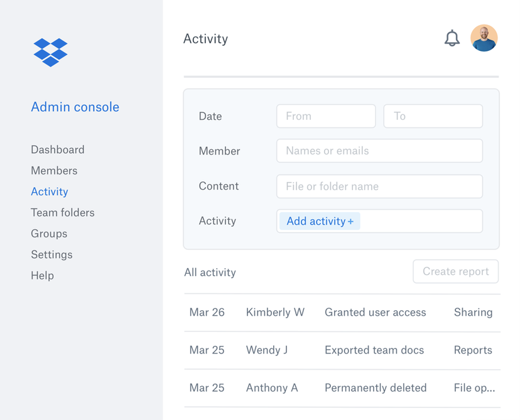This screenshot has width=520, height=420.
Task: Click the Names or emails member field
Action: tap(379, 151)
